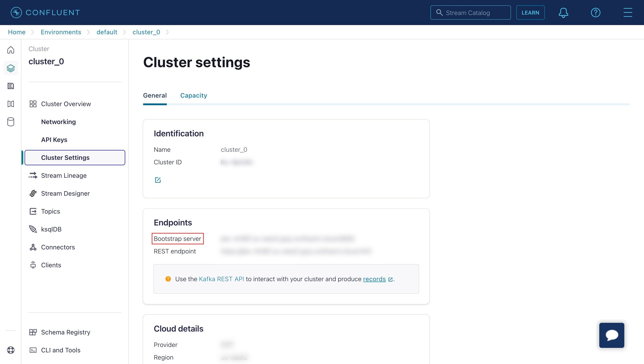
Task: Click the blurred Bootstrap server value
Action: pyautogui.click(x=288, y=239)
